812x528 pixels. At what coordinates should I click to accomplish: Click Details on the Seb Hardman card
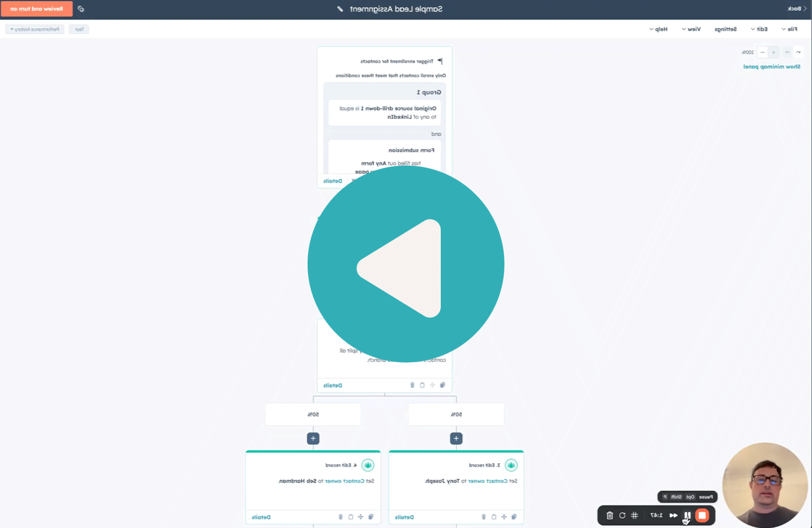(261, 517)
